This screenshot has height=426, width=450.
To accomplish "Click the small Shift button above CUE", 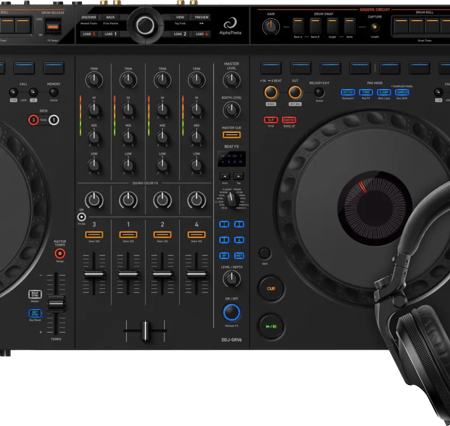I will [x=265, y=253].
